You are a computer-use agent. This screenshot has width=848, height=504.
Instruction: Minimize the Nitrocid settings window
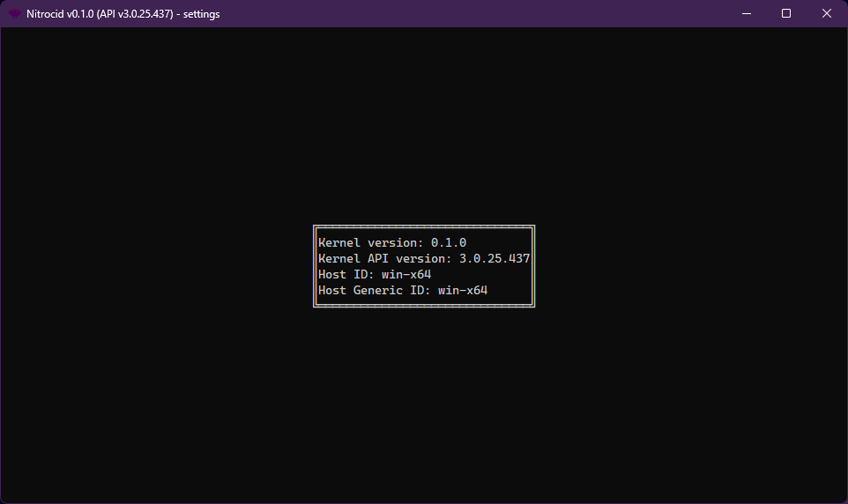click(x=746, y=13)
